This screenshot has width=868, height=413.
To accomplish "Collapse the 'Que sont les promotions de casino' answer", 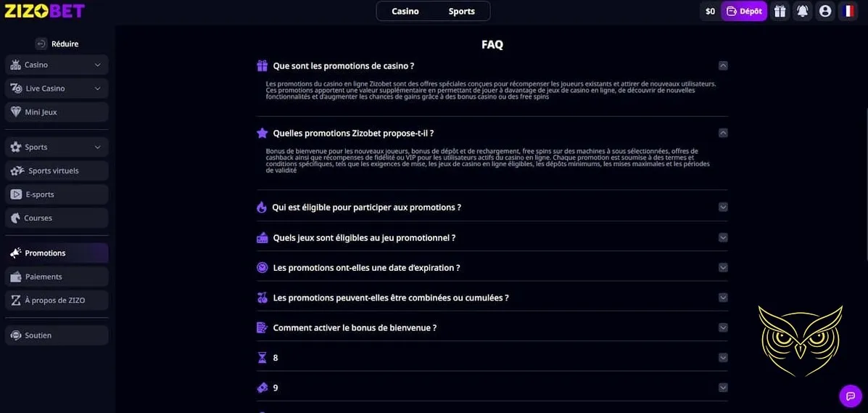I will coord(722,65).
